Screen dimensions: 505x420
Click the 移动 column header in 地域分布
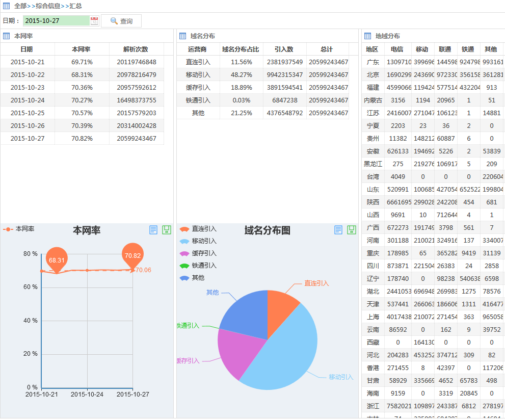[x=422, y=49]
